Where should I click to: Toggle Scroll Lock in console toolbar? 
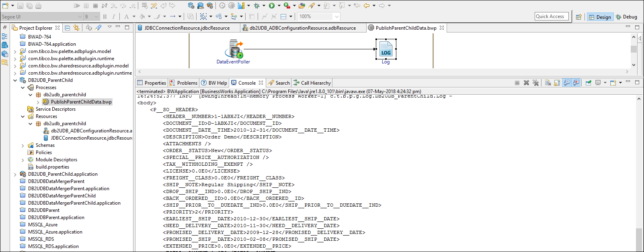pyautogui.click(x=557, y=83)
